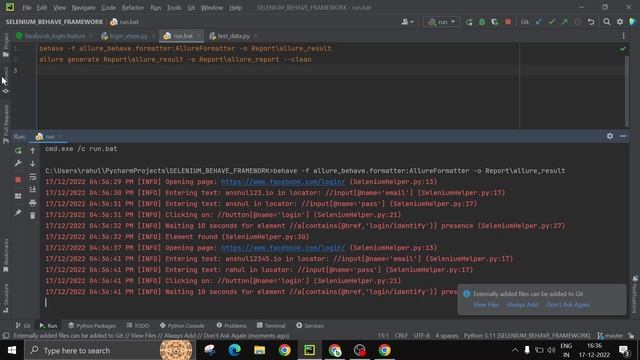640x360 pixels.
Task: Jump up the stack trace arrow
Action: (x=33, y=151)
